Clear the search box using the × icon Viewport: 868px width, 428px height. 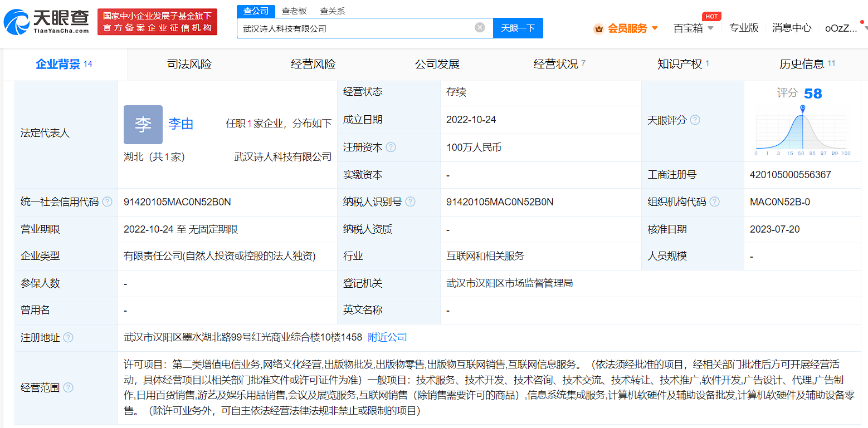pos(479,27)
